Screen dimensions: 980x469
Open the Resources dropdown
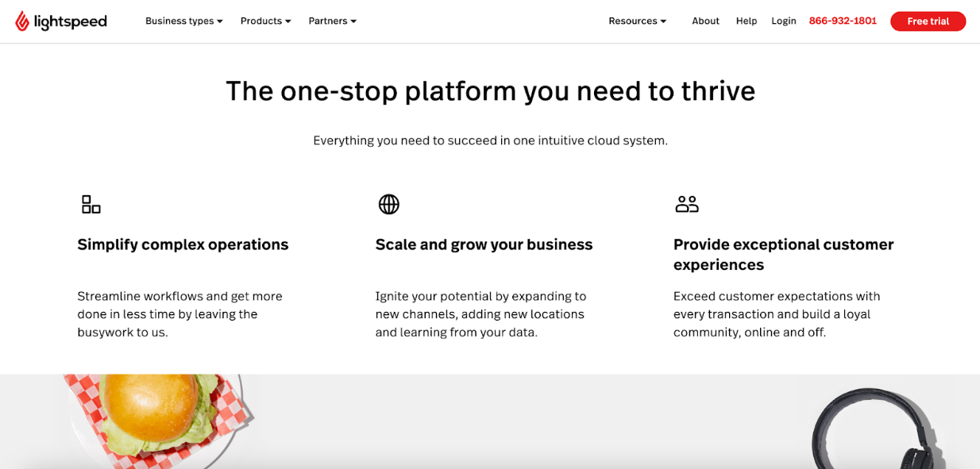pos(638,21)
